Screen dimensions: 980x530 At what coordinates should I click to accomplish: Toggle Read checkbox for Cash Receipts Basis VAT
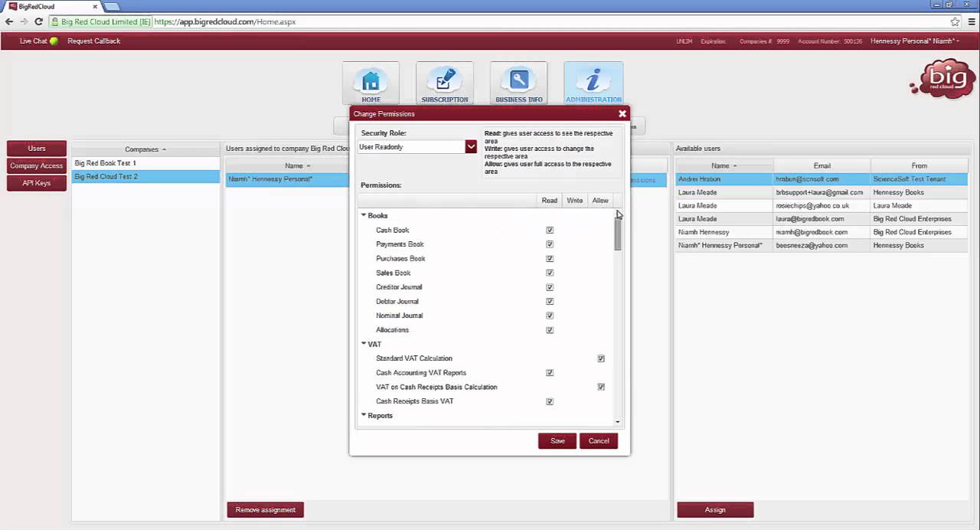[x=549, y=401]
